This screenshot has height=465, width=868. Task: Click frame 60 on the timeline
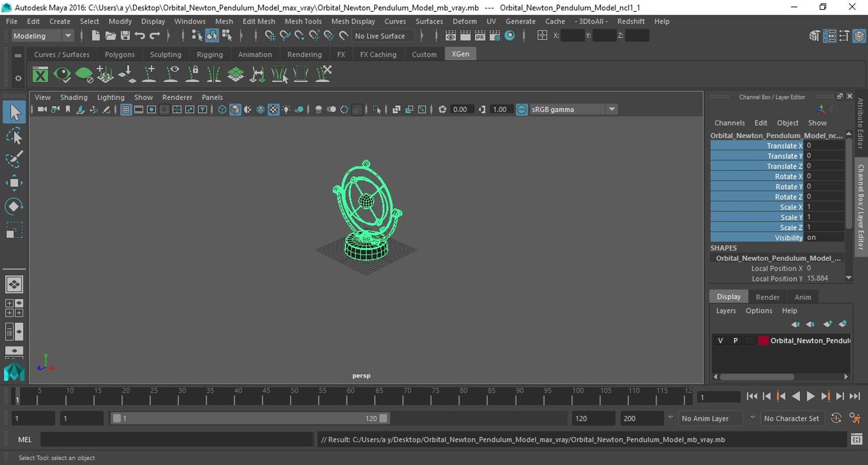(347, 396)
